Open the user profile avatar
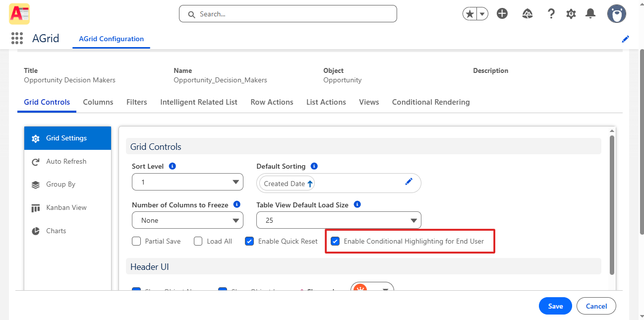The height and width of the screenshot is (320, 644). click(617, 14)
